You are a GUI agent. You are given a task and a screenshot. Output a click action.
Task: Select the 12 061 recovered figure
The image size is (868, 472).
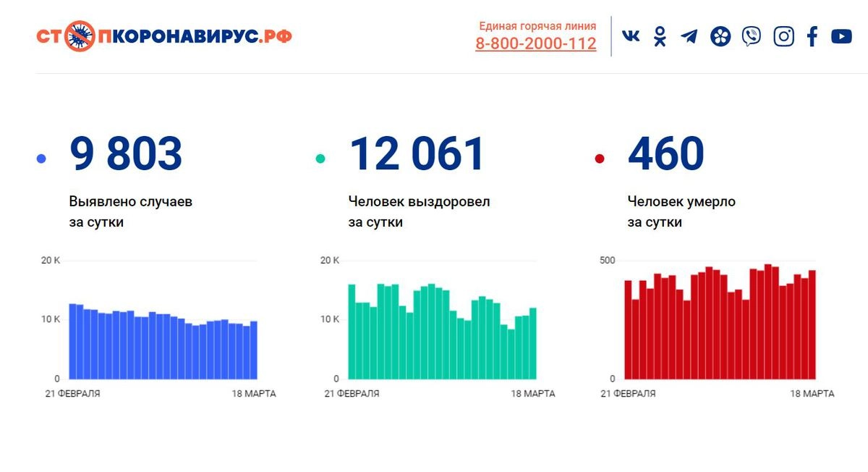click(x=417, y=153)
